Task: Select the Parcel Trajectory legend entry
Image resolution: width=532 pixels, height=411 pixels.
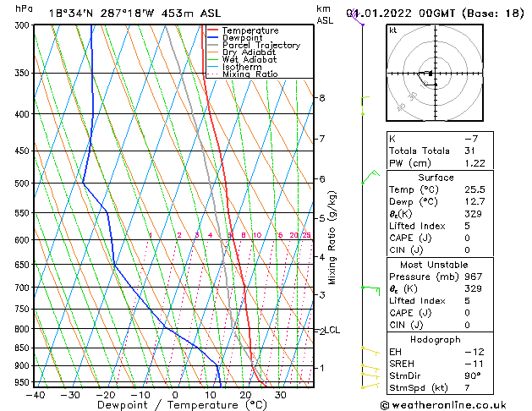Action: [261, 46]
